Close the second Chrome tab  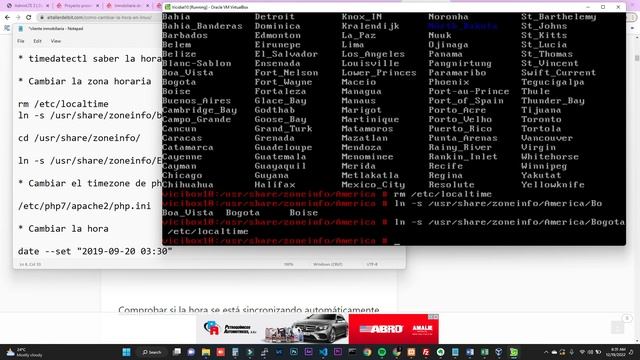pyautogui.click(x=98, y=6)
